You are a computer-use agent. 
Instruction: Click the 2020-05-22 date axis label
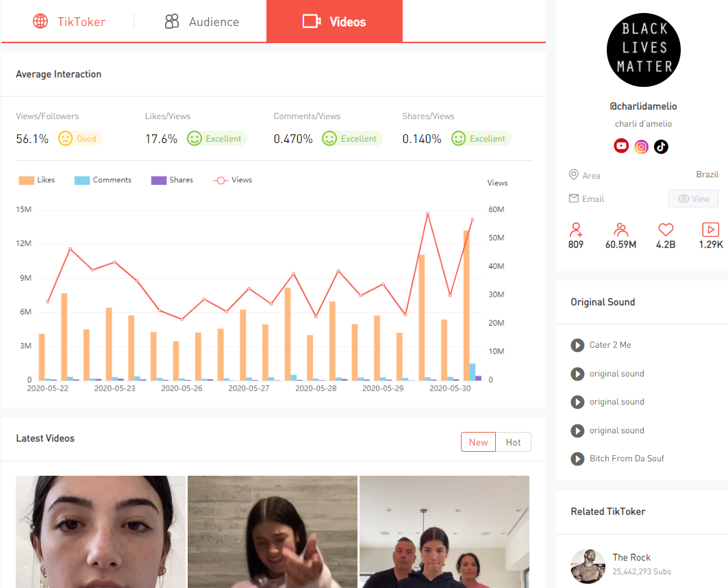[48, 388]
